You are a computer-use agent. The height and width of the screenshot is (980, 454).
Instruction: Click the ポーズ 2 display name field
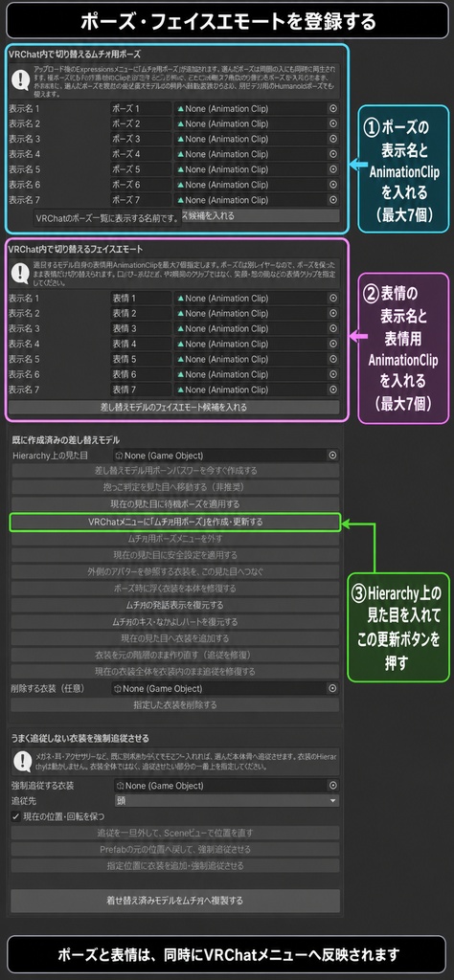(141, 123)
